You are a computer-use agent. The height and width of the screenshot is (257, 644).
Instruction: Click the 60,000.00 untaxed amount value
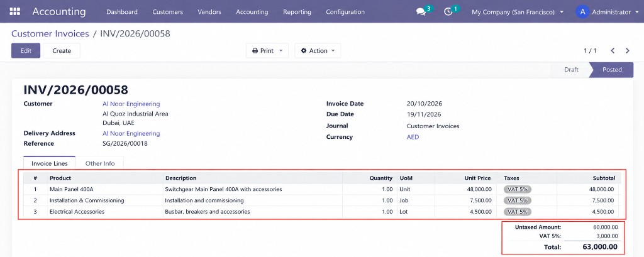point(606,227)
